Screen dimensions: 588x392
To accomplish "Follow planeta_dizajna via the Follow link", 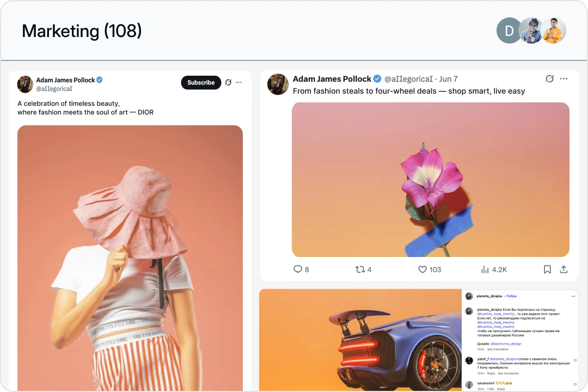I will pos(511,296).
